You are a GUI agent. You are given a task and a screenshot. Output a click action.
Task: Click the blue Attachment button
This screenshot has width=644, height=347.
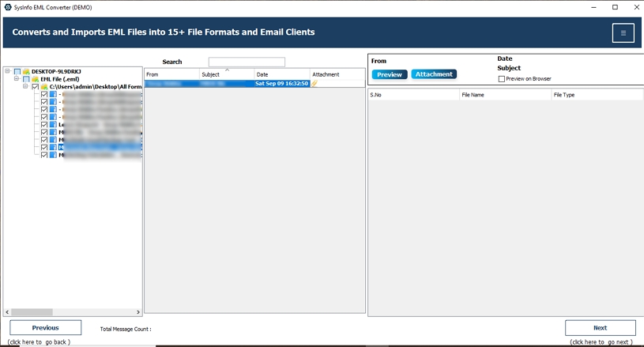pyautogui.click(x=434, y=74)
